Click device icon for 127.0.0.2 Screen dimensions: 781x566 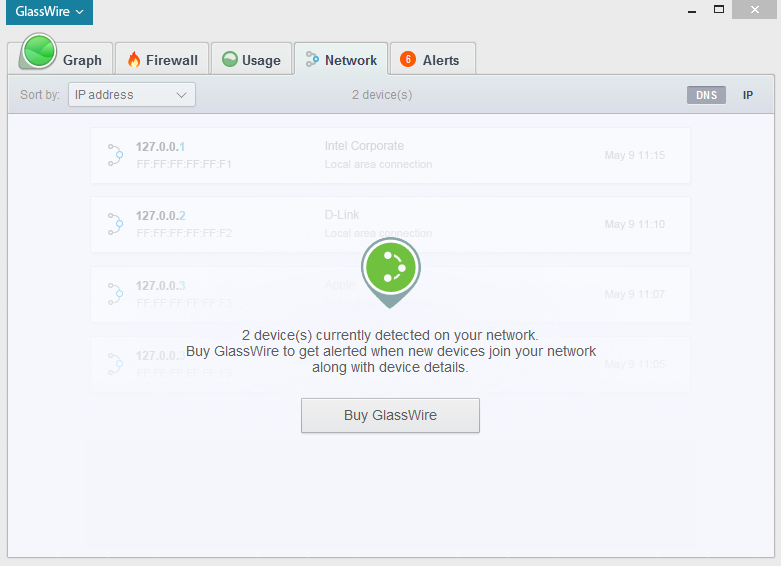[x=116, y=224]
